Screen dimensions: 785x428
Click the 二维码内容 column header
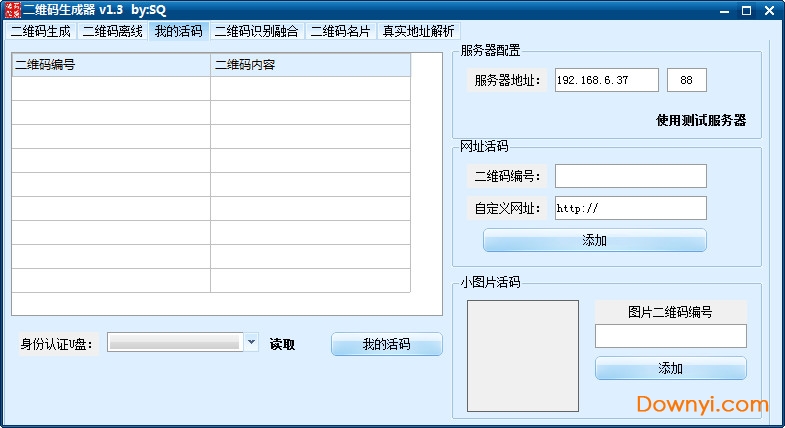pos(310,65)
